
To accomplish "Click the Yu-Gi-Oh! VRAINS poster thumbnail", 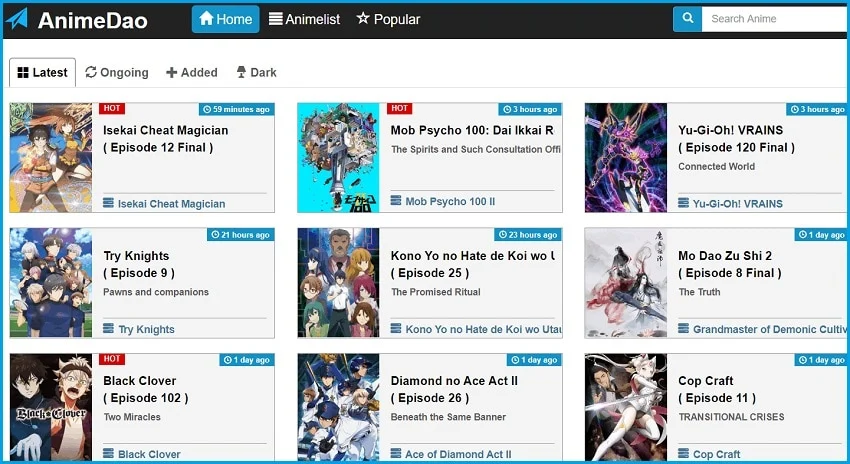I will click(626, 158).
